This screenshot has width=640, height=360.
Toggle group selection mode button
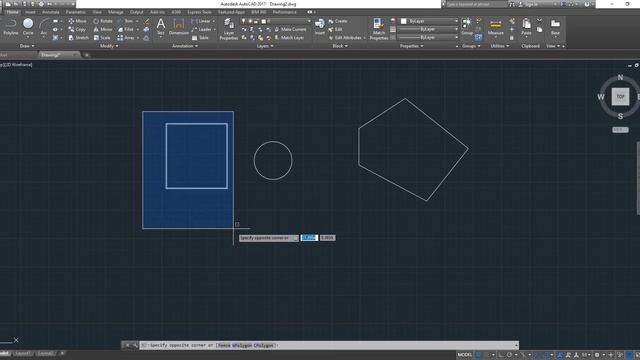(478, 38)
